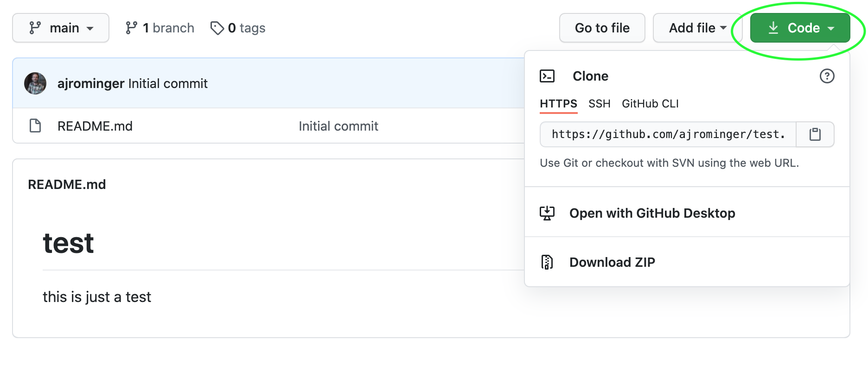Image resolution: width=868 pixels, height=365 pixels.
Task: Click the terminal icon beside Clone
Action: 547,76
